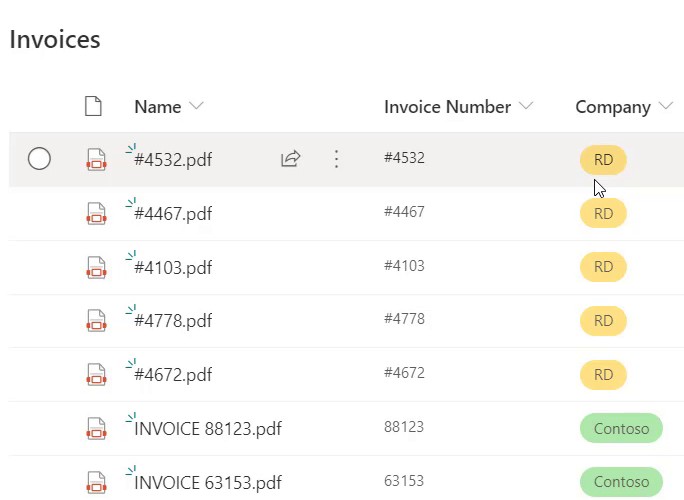Select the row checkbox circle for #4532.pdf
Screen dimensions: 684x500
[x=39, y=158]
